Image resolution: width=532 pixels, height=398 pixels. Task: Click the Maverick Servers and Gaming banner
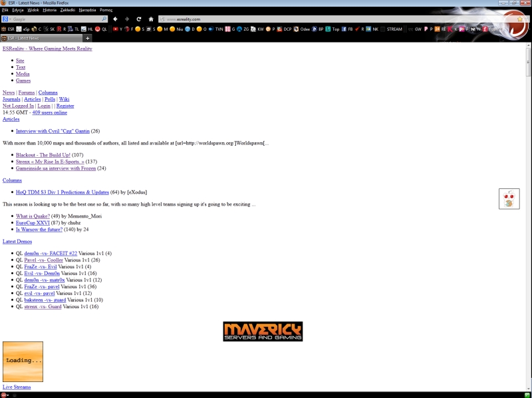[263, 331]
